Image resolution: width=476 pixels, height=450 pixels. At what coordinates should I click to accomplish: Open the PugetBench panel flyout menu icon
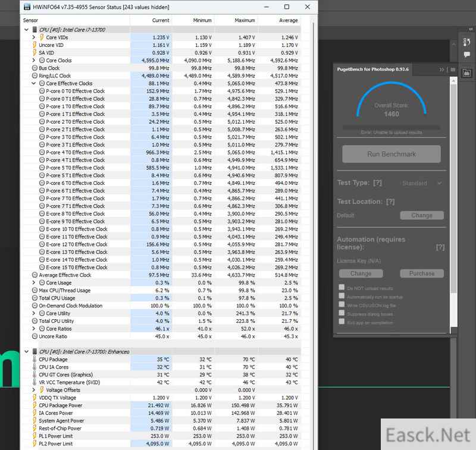point(453,70)
